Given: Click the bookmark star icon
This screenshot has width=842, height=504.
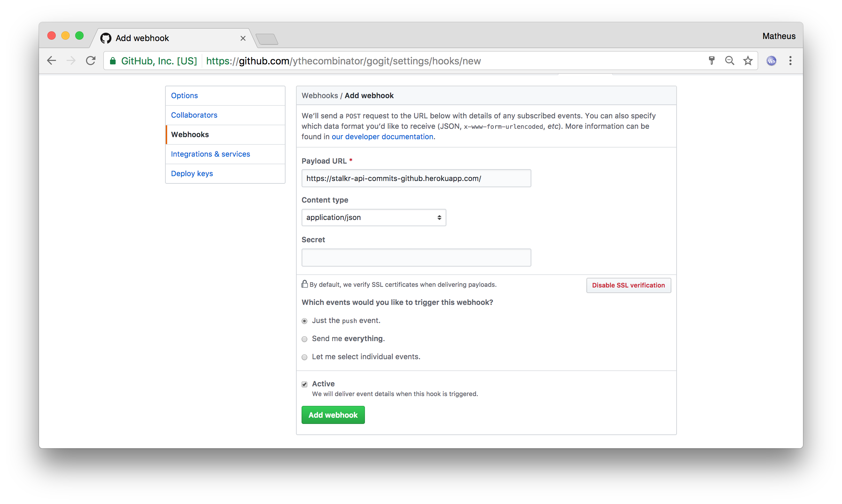Looking at the screenshot, I should (748, 60).
